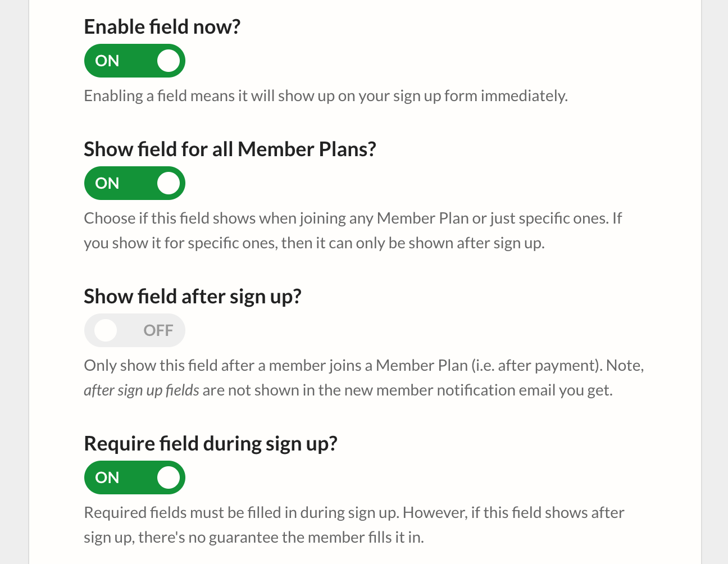The width and height of the screenshot is (728, 564).
Task: Click the ON label of Enable field now
Action: [x=107, y=61]
